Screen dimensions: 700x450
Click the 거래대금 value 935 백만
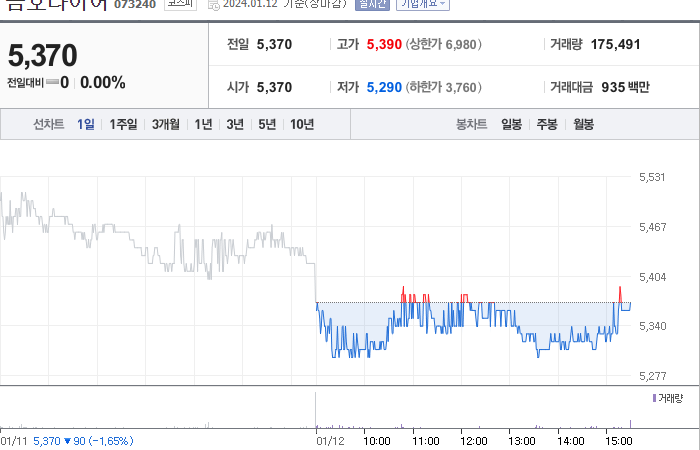click(625, 87)
